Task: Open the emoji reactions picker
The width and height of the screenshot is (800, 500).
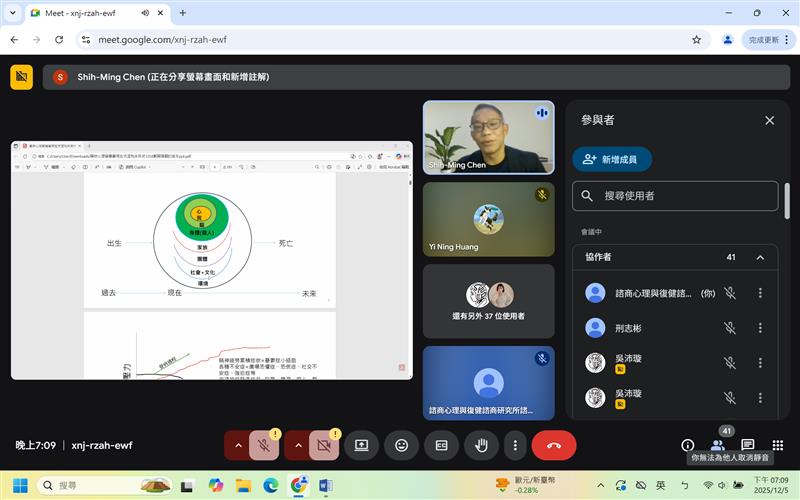Action: coord(401,445)
